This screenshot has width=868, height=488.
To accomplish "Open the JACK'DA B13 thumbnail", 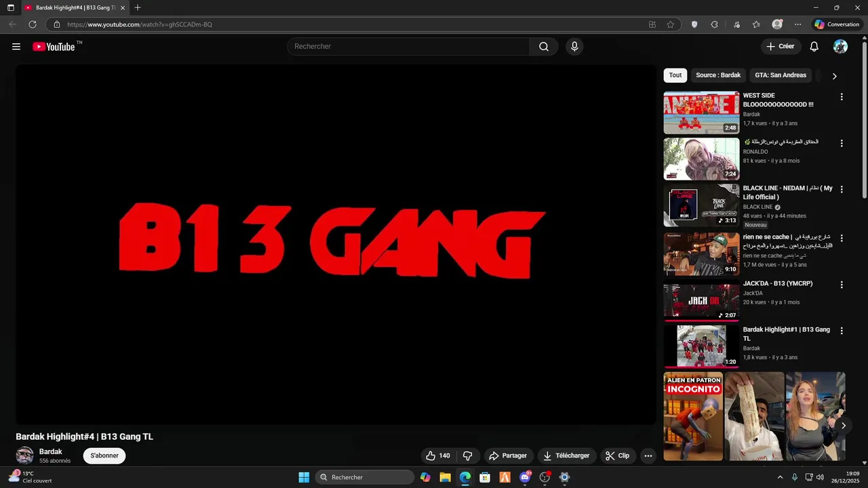I will point(701,301).
